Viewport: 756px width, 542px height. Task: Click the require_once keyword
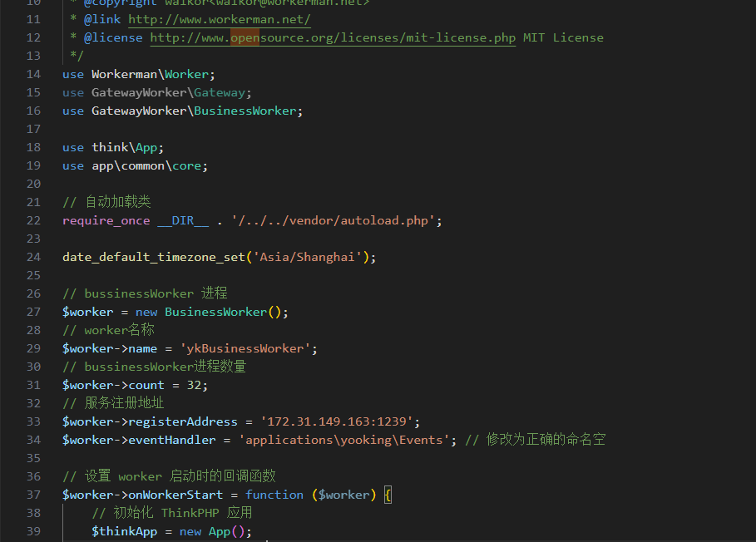tap(106, 220)
